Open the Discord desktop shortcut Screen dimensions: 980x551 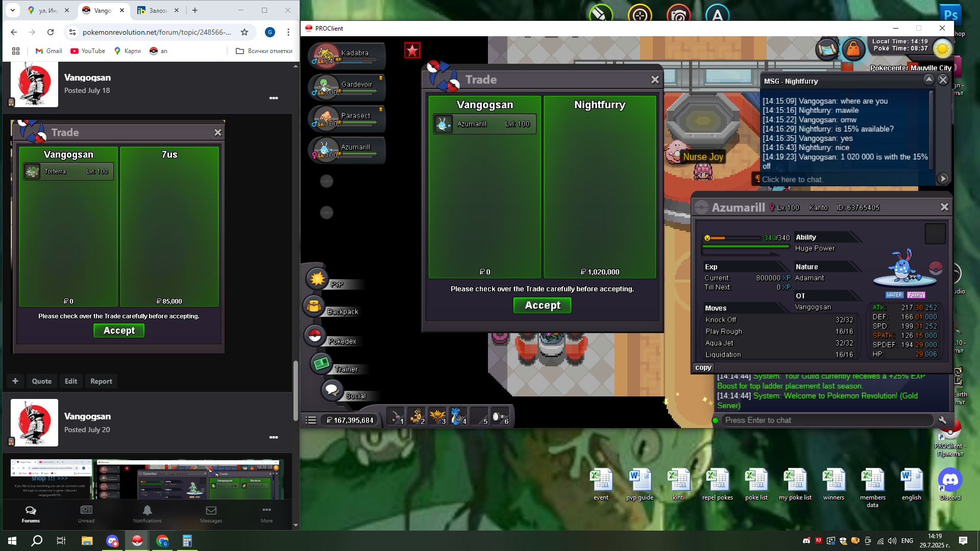[950, 485]
